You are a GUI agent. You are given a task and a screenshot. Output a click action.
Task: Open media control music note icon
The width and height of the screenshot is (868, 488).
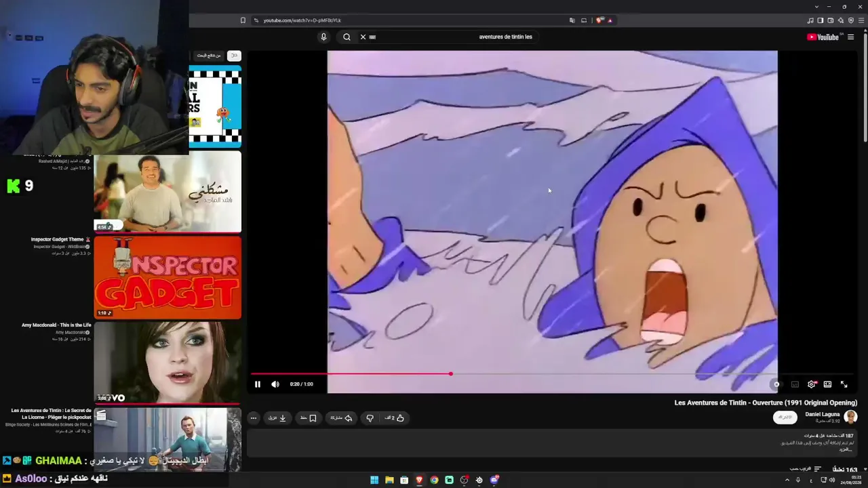point(810,20)
